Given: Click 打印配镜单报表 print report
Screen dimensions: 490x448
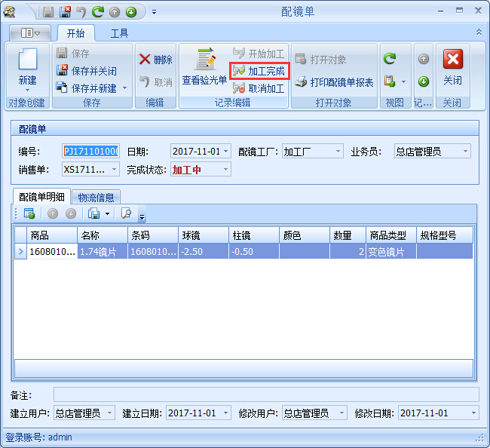Looking at the screenshot, I should 335,82.
